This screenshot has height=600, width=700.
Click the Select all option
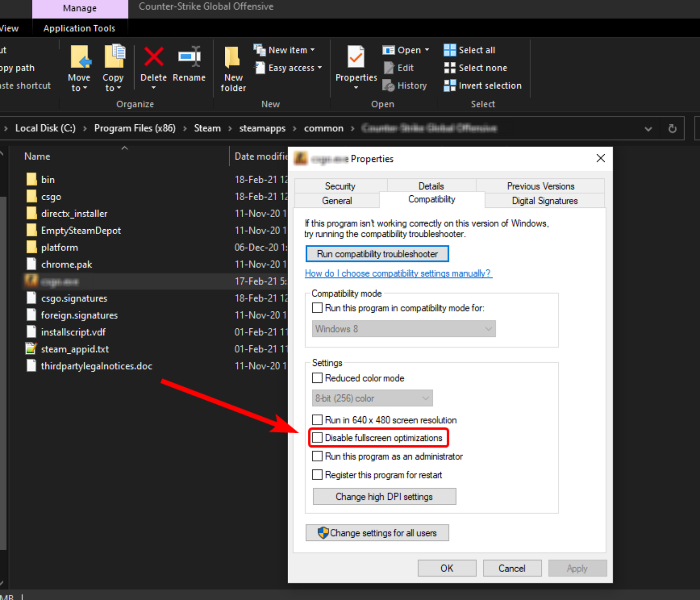pos(469,50)
